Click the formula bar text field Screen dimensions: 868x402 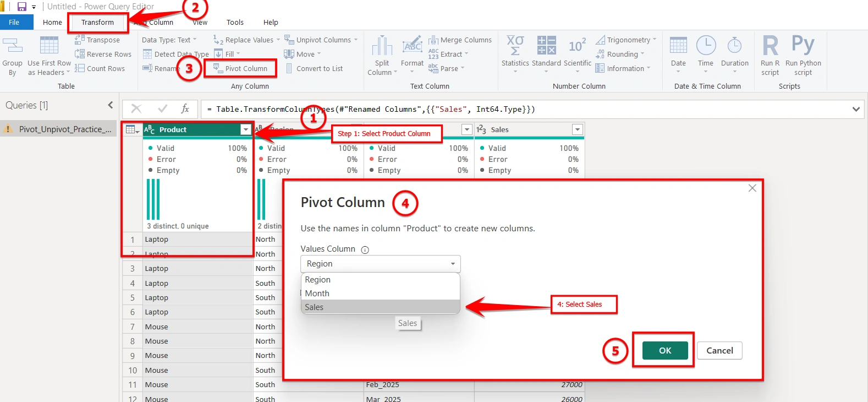[x=525, y=109]
